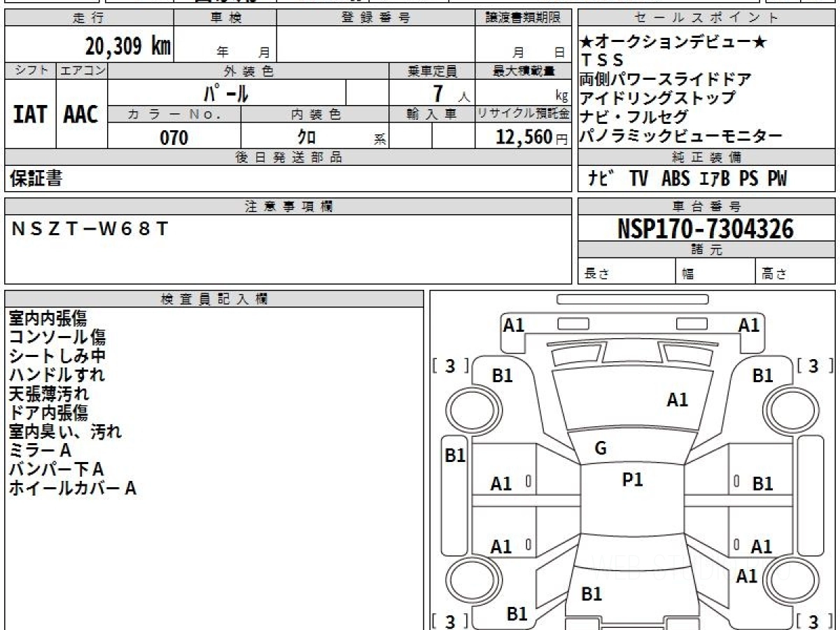Image resolution: width=840 pixels, height=630 pixels.
Task: Select the シフト header cell
Action: click(x=30, y=71)
